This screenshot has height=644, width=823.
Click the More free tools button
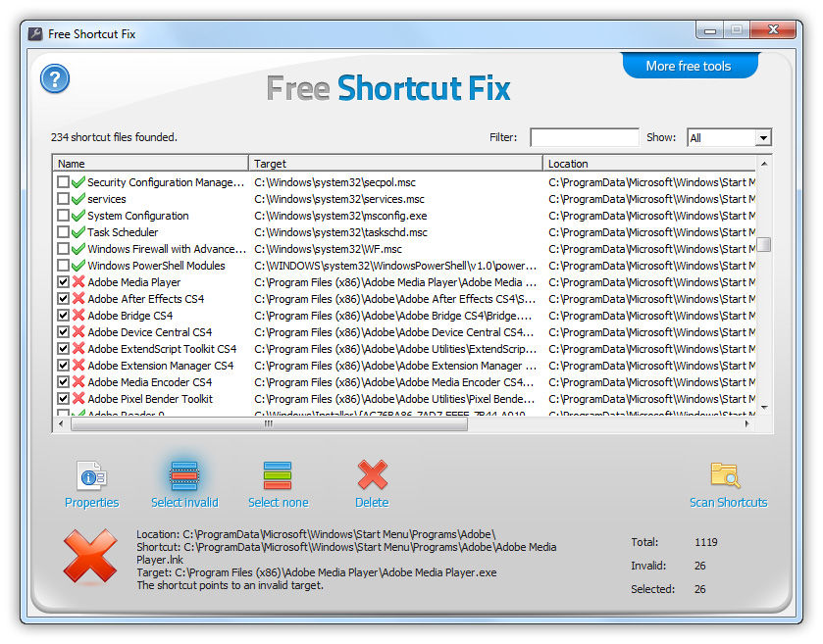tap(688, 66)
